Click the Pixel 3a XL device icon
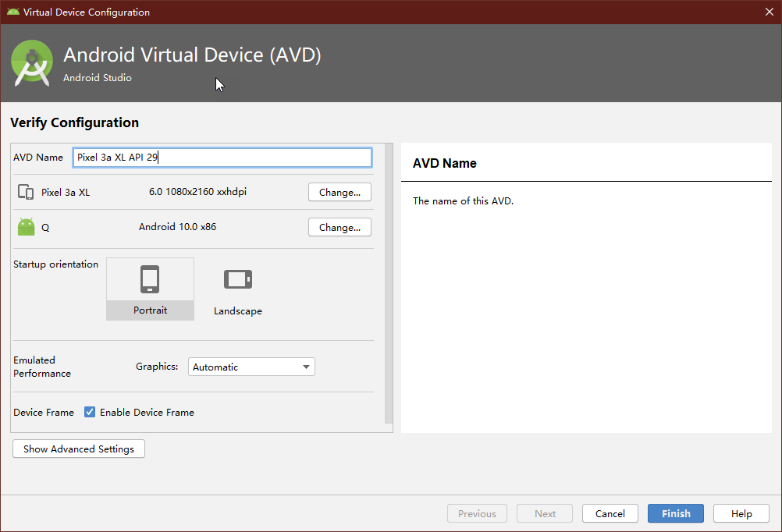 [26, 192]
